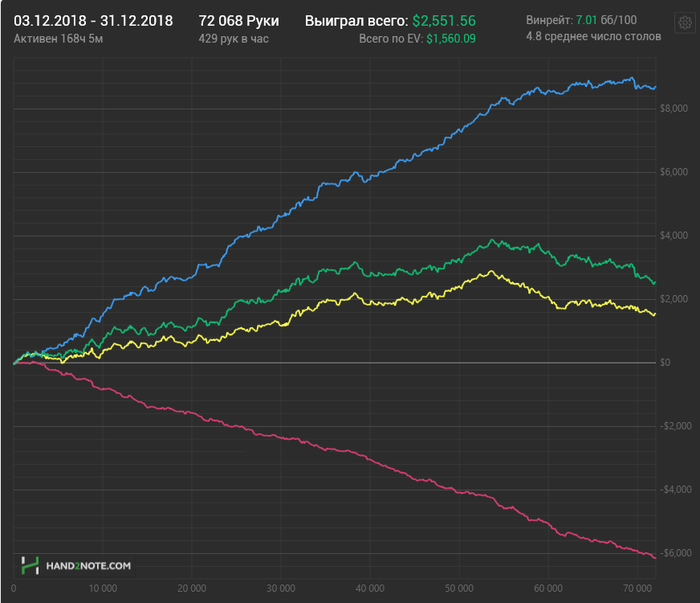
Task: Click the 'Активен 168ч 5м' active time text
Action: [x=58, y=39]
